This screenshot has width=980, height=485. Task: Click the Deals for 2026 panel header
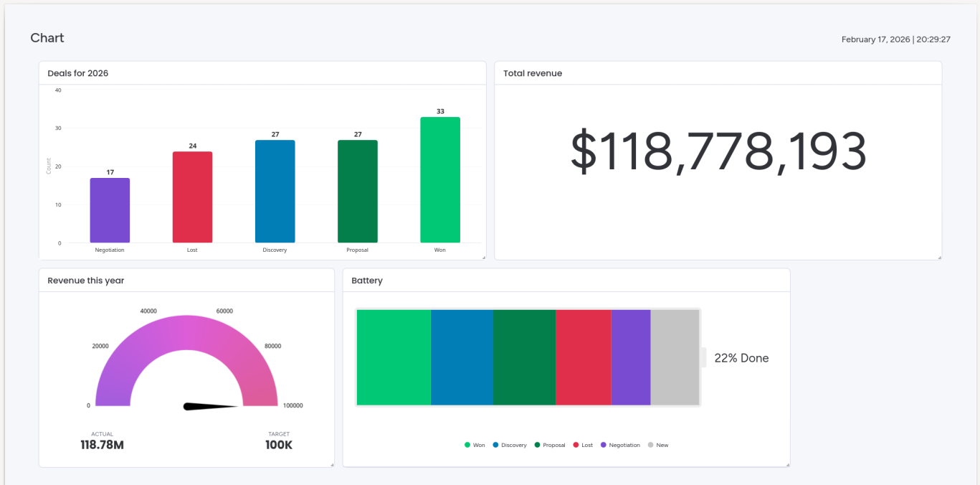coord(79,72)
